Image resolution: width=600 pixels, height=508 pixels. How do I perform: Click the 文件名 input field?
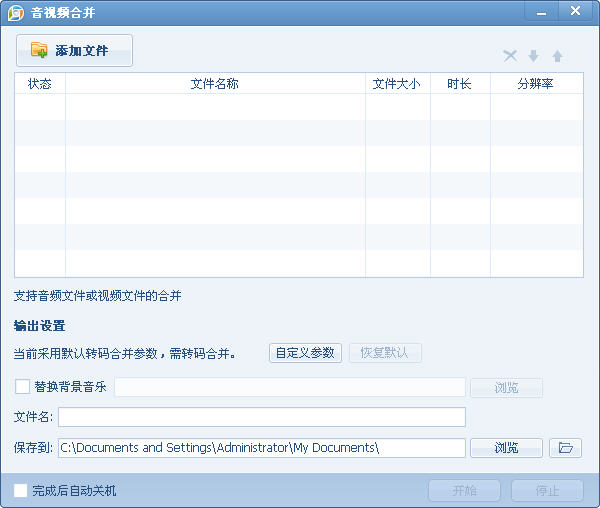pos(262,417)
